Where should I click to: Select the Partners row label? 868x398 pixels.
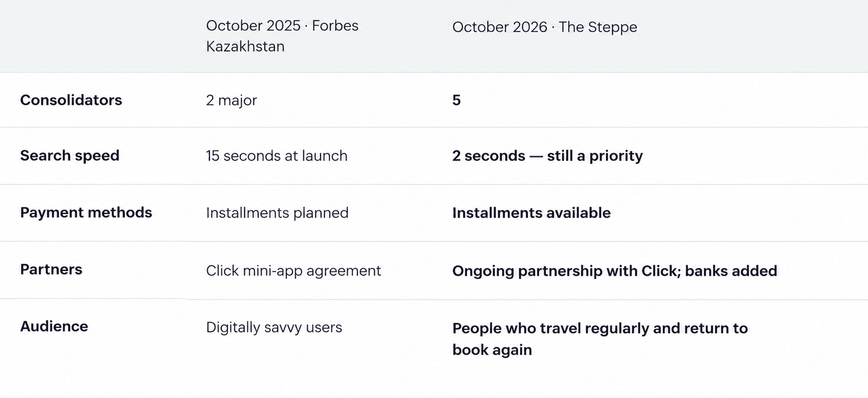51,269
